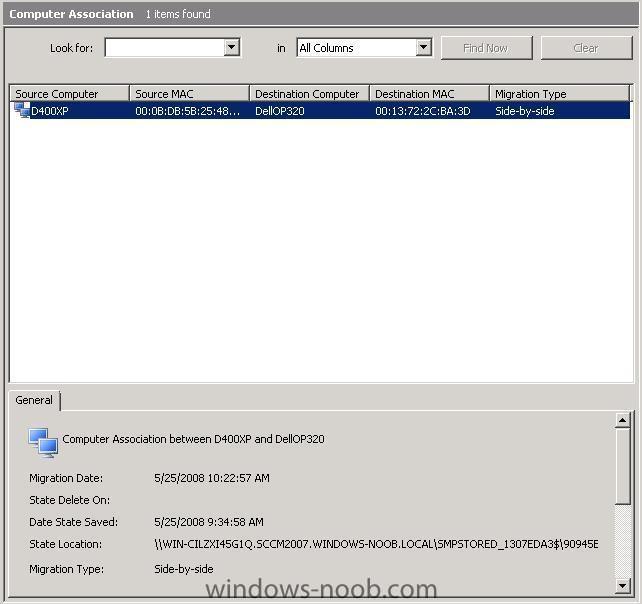This screenshot has height=604, width=642.
Task: Click the details pane scroll up arrow
Action: pos(622,420)
